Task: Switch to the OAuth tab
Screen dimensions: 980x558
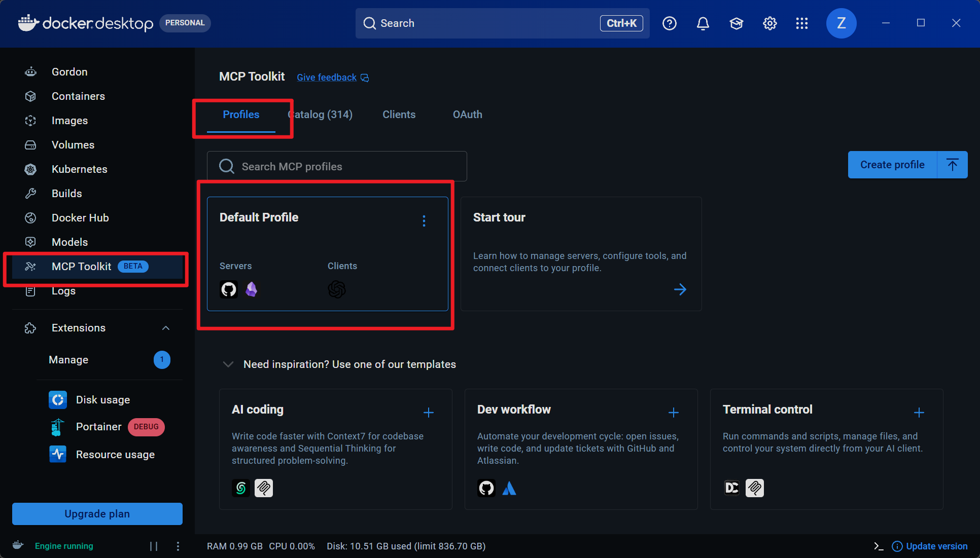Action: point(468,115)
